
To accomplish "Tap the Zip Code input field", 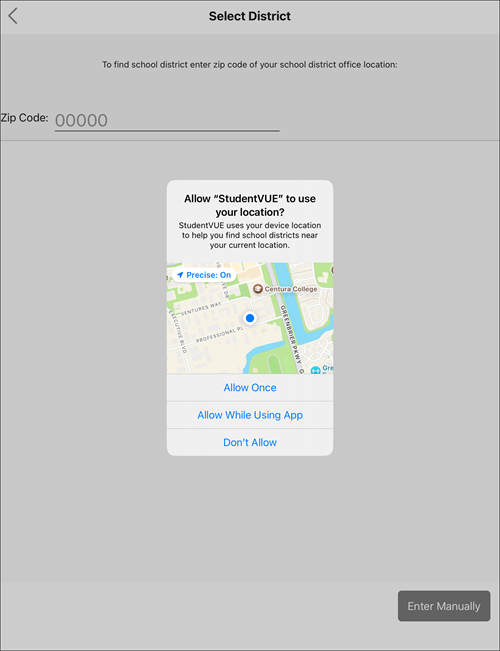I will pyautogui.click(x=167, y=120).
